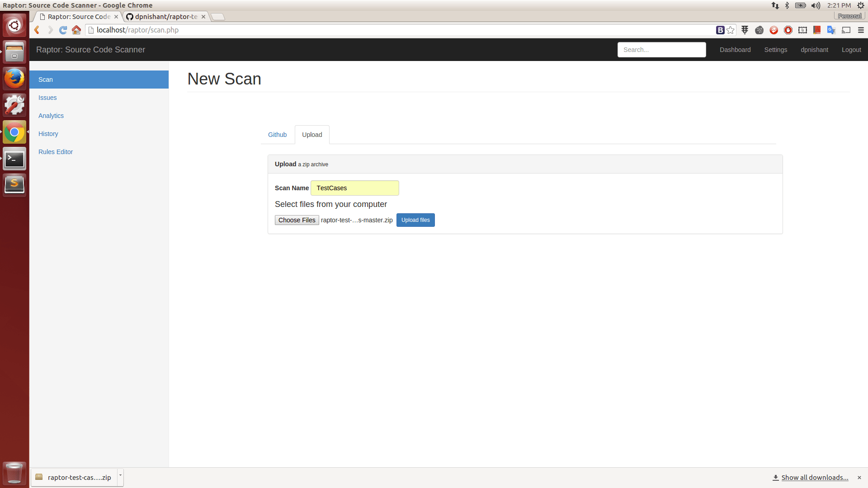The image size is (868, 488).
Task: Open Sublime Text from the dock
Action: click(x=14, y=184)
